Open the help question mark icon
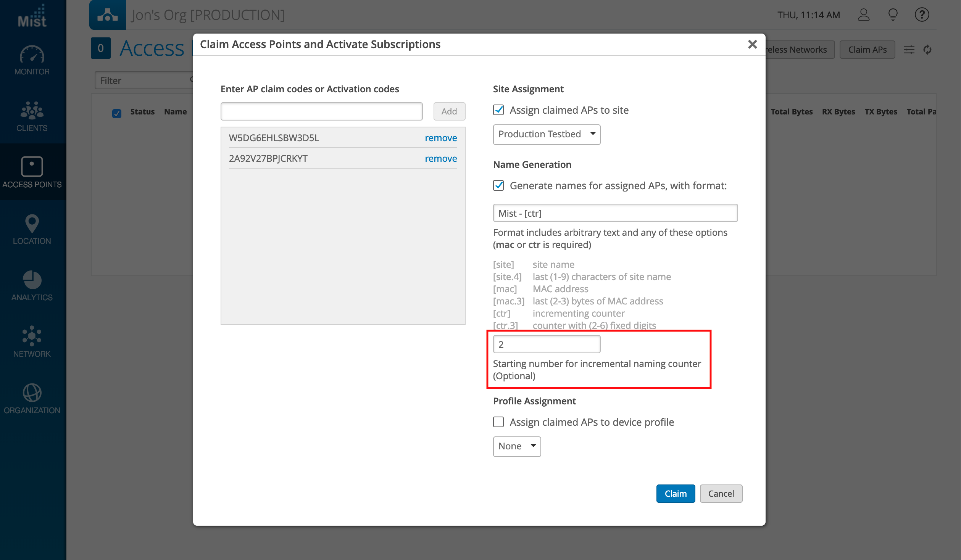The height and width of the screenshot is (560, 961). tap(922, 15)
